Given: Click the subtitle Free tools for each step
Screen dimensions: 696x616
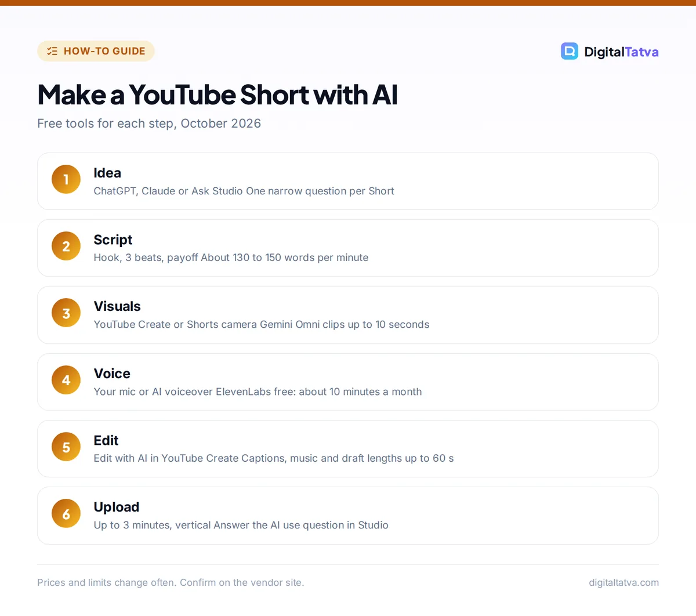Looking at the screenshot, I should coord(149,124).
